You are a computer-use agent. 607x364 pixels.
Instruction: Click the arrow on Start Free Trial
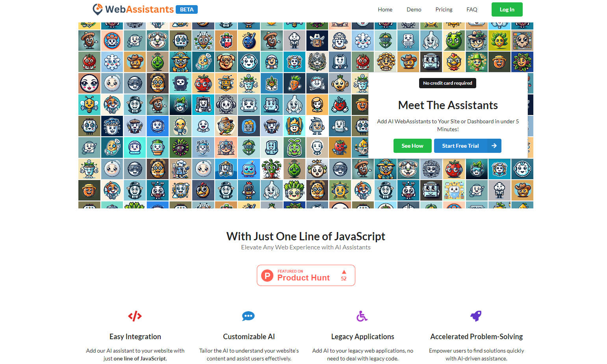pos(494,146)
